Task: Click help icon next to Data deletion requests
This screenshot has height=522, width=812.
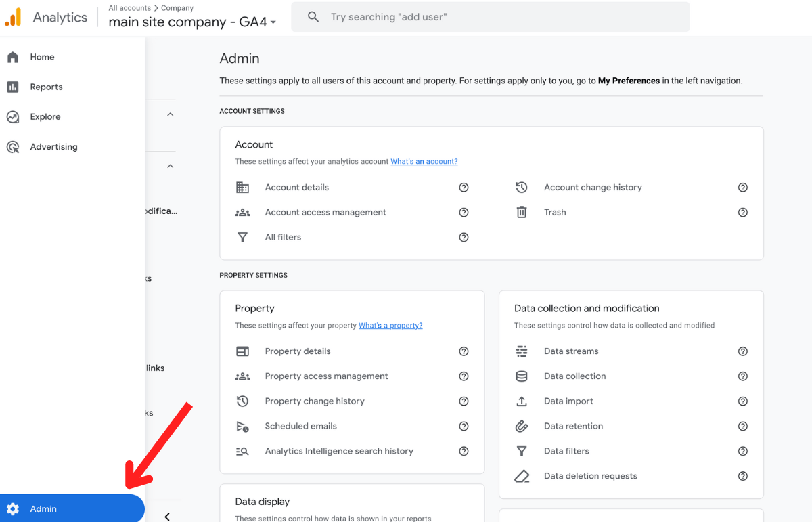Action: (742, 476)
